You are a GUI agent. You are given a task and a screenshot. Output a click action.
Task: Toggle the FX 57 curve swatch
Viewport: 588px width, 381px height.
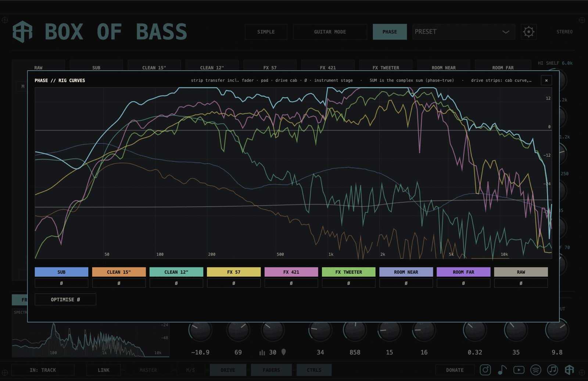pos(234,272)
